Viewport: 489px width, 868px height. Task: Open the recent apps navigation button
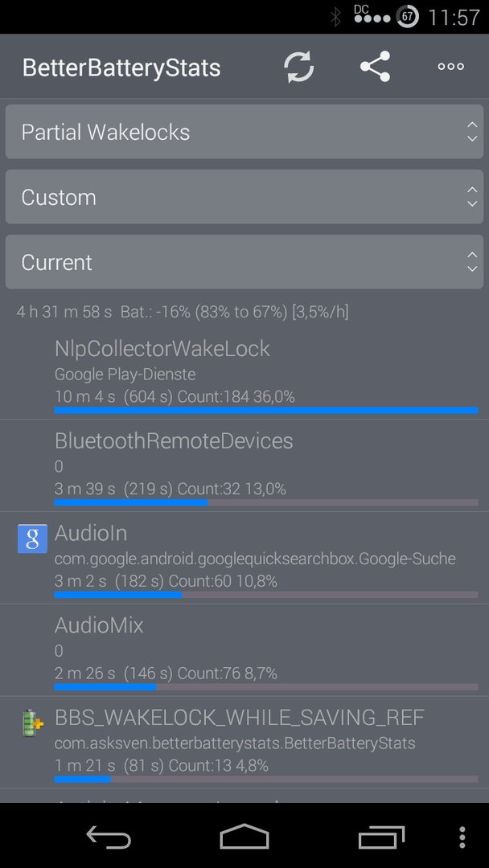click(381, 836)
